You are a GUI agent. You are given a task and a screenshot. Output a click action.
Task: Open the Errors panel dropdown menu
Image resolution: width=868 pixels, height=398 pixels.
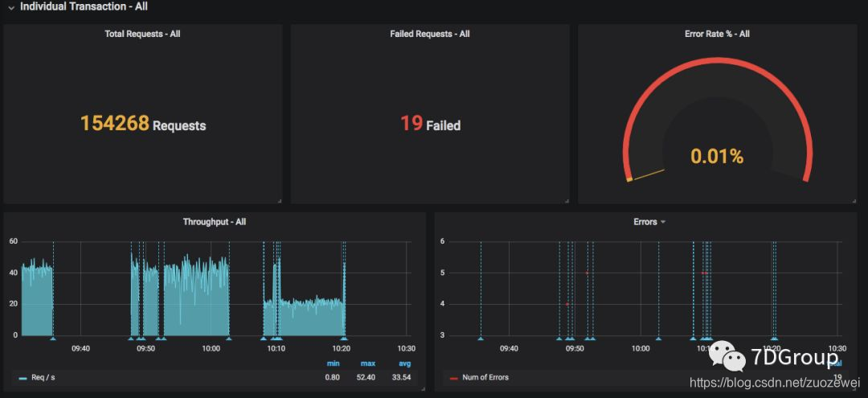pos(663,222)
